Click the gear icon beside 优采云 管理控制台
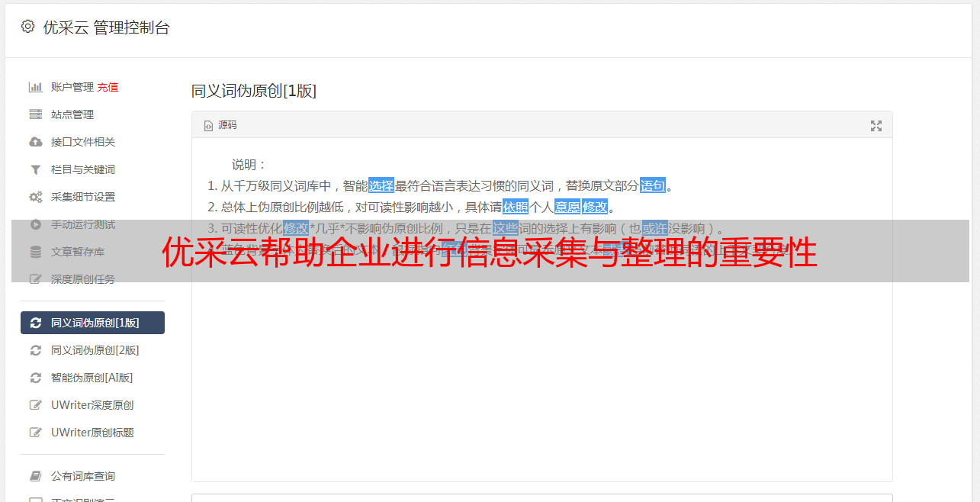The width and height of the screenshot is (980, 502). (x=28, y=27)
